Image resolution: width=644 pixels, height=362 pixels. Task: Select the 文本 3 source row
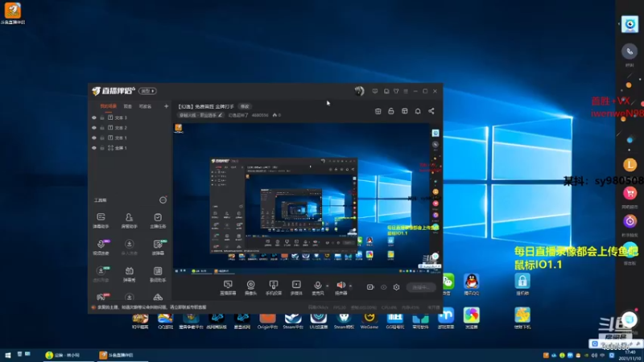130,117
